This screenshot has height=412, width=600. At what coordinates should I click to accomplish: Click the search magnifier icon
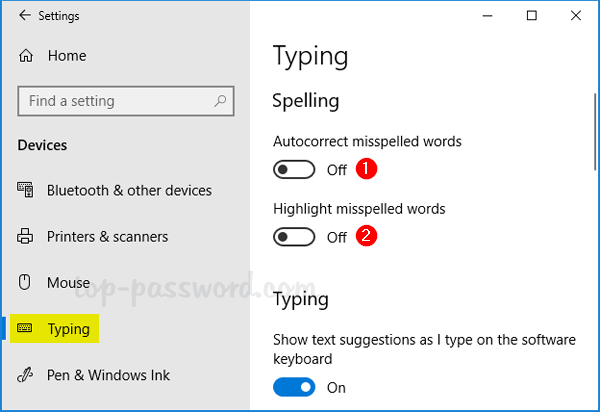tap(221, 101)
